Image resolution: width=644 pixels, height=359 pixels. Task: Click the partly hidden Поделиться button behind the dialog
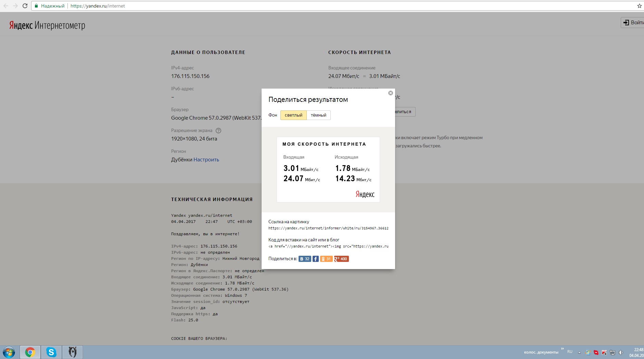[x=405, y=112]
